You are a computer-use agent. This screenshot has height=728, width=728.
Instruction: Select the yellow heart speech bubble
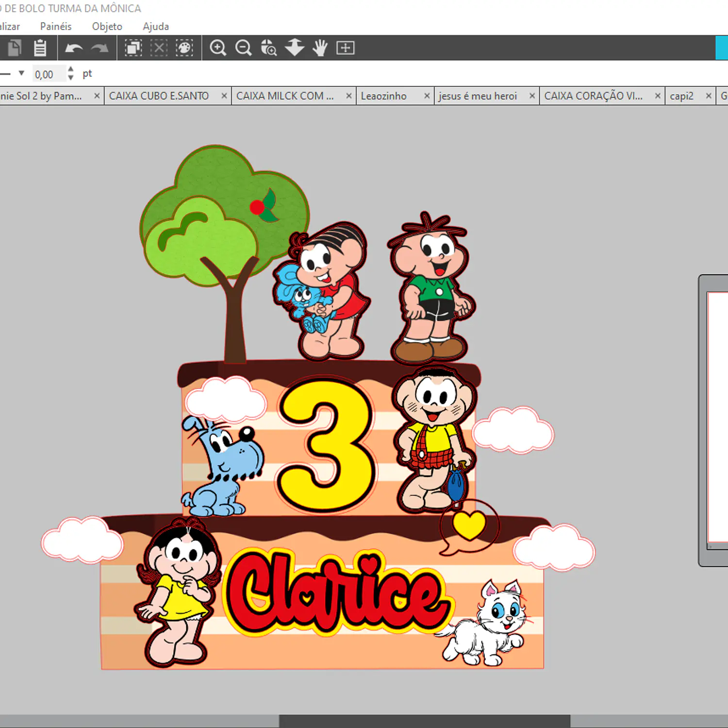[469, 527]
